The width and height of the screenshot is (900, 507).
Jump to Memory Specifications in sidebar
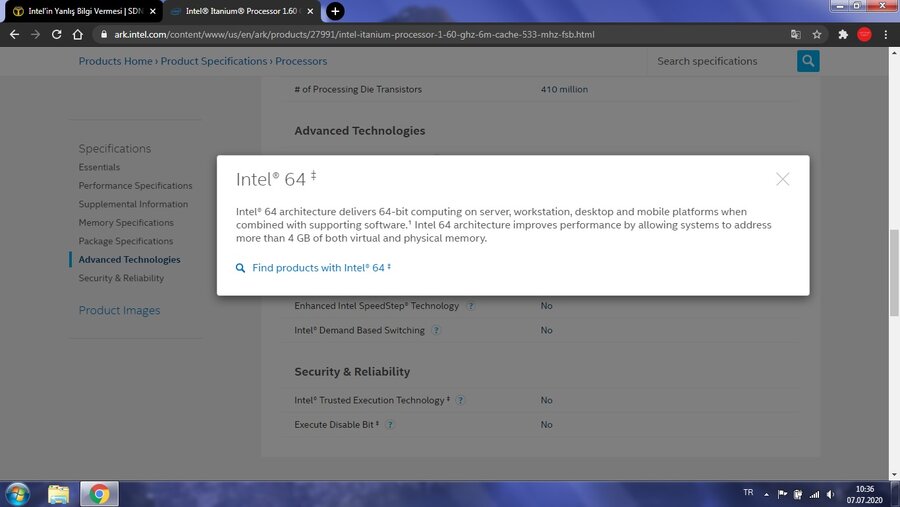coord(126,222)
